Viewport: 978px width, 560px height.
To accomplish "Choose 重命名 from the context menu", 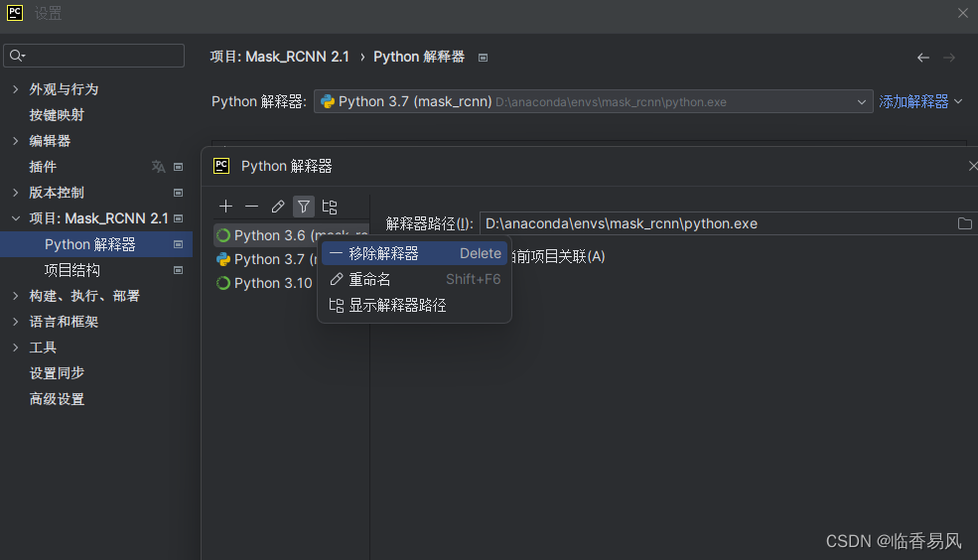I will [x=415, y=279].
